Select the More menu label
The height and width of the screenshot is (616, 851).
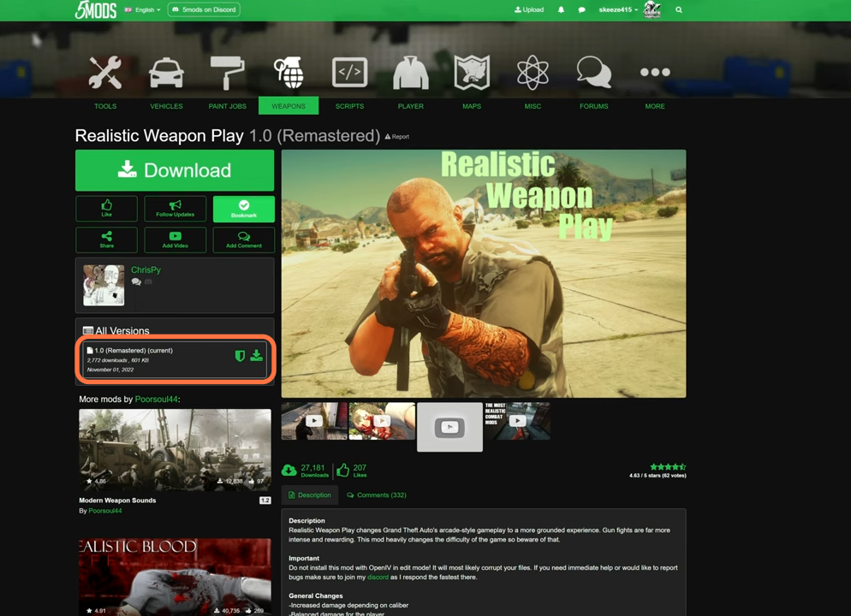655,106
